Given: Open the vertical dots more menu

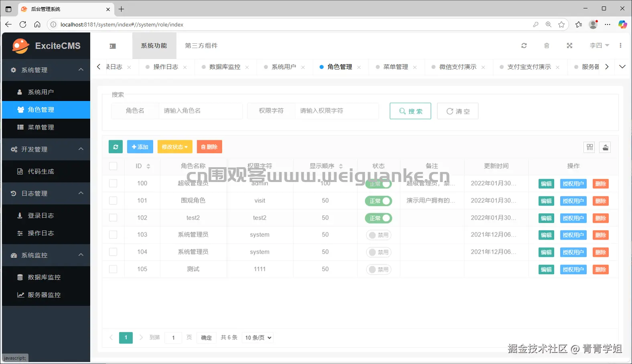Looking at the screenshot, I should [620, 46].
